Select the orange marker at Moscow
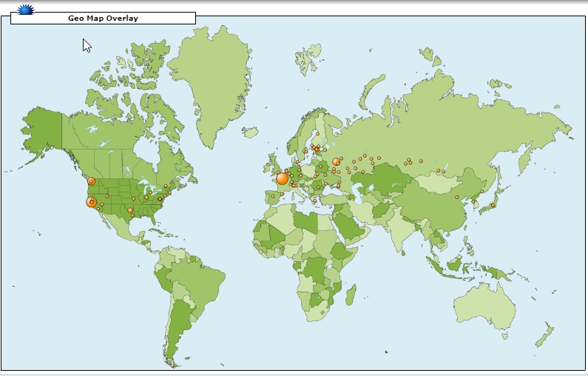 pos(336,162)
